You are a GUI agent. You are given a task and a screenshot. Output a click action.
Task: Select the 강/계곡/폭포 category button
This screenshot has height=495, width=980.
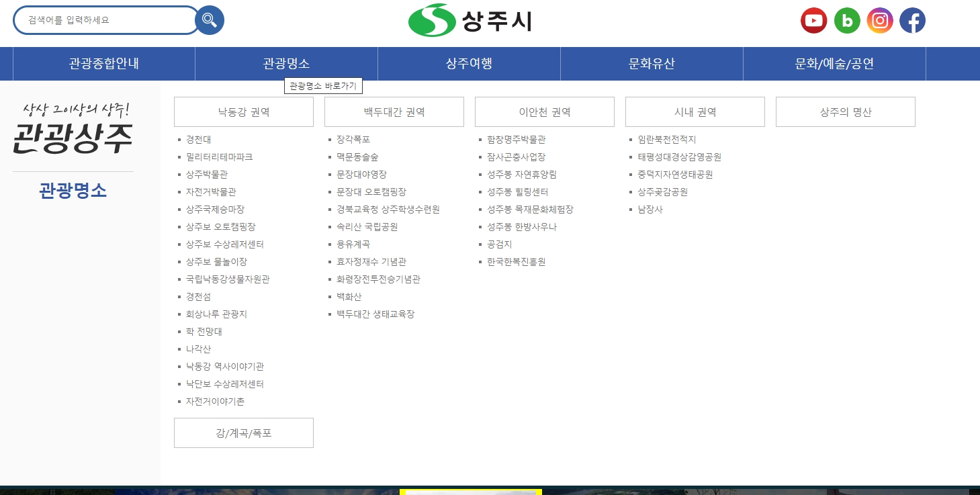[243, 433]
